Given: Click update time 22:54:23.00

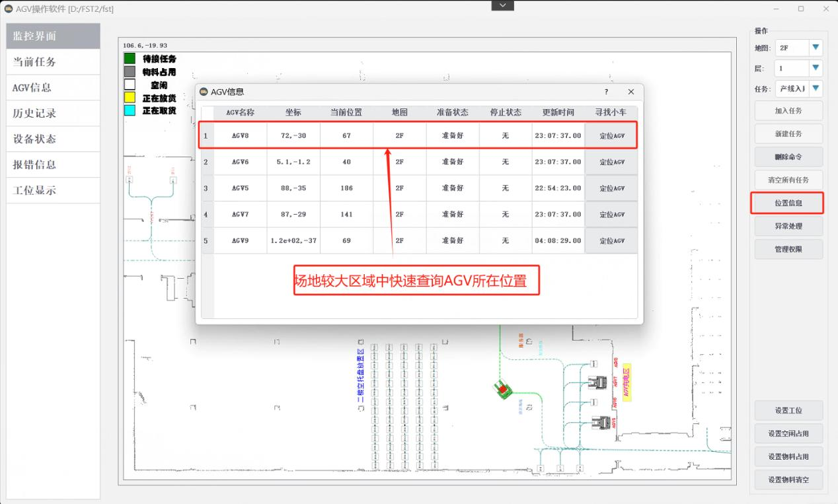Looking at the screenshot, I should (558, 188).
